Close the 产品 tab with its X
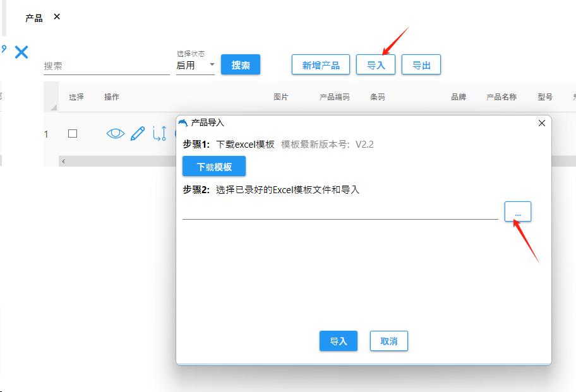 pos(57,17)
